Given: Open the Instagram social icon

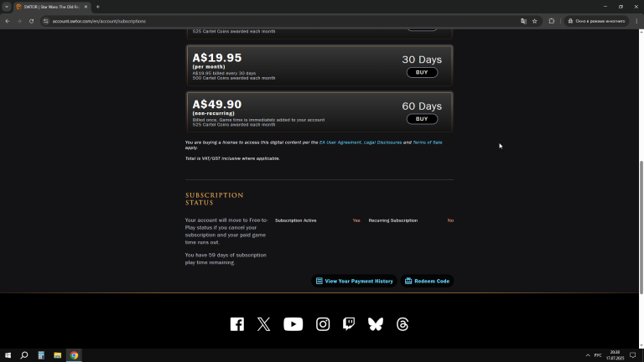Looking at the screenshot, I should (x=323, y=324).
